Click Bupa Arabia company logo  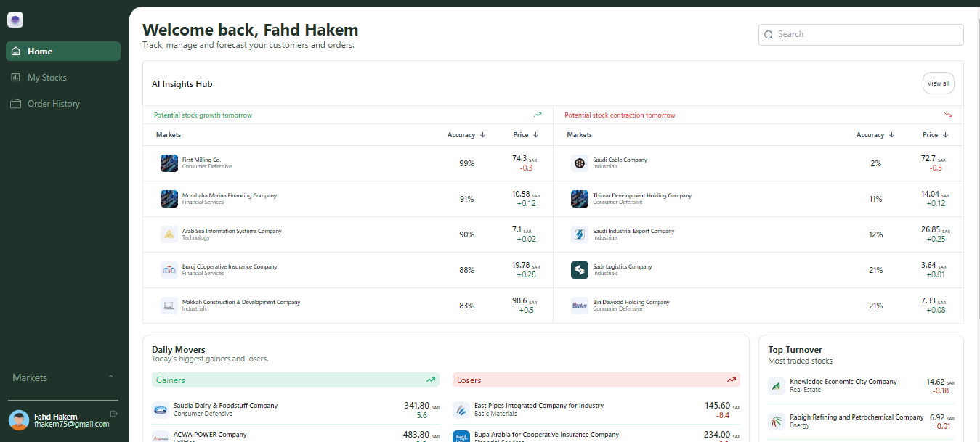pos(461,437)
